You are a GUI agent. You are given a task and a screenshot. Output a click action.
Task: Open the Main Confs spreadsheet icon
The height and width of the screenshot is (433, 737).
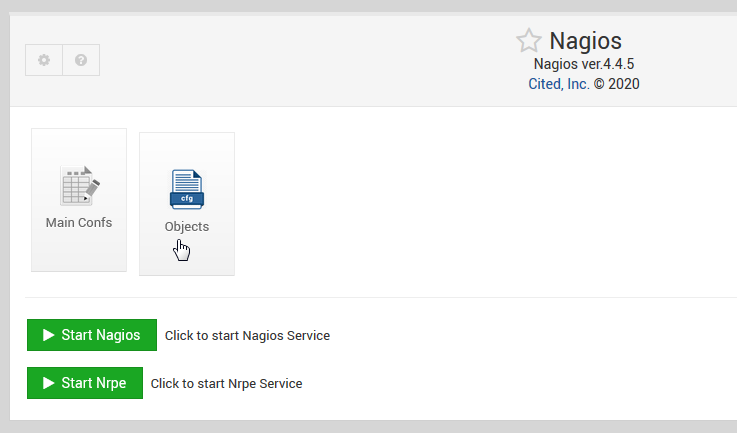coord(80,186)
